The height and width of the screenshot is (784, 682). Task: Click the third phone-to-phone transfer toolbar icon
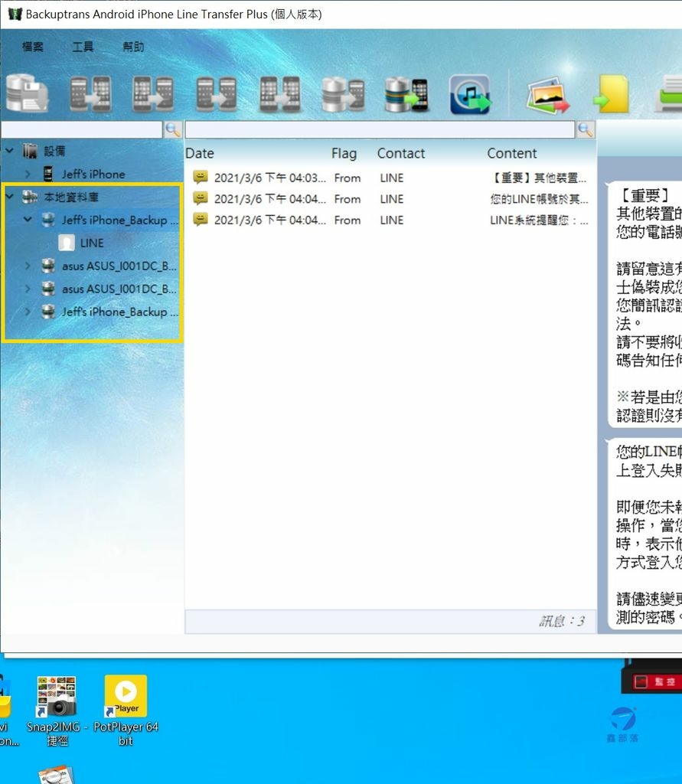click(x=216, y=94)
